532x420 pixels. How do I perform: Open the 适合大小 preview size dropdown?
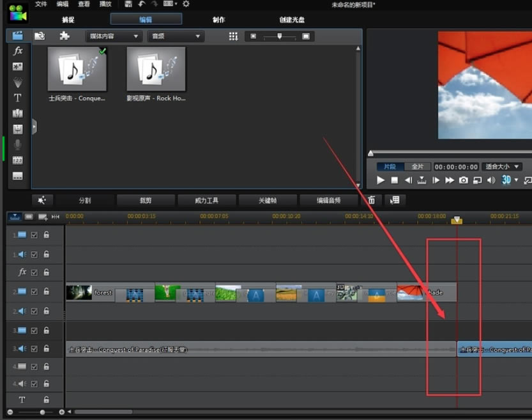503,167
